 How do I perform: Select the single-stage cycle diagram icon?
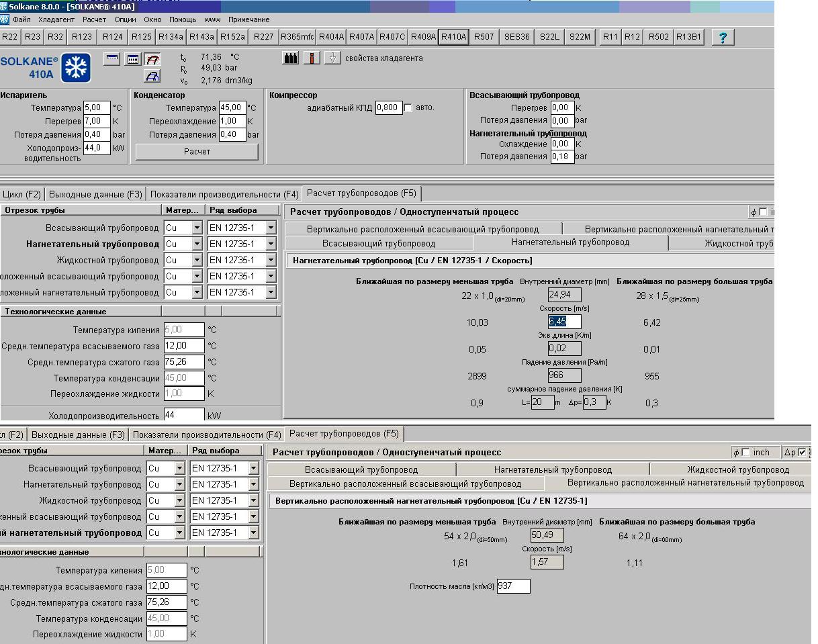[x=152, y=60]
